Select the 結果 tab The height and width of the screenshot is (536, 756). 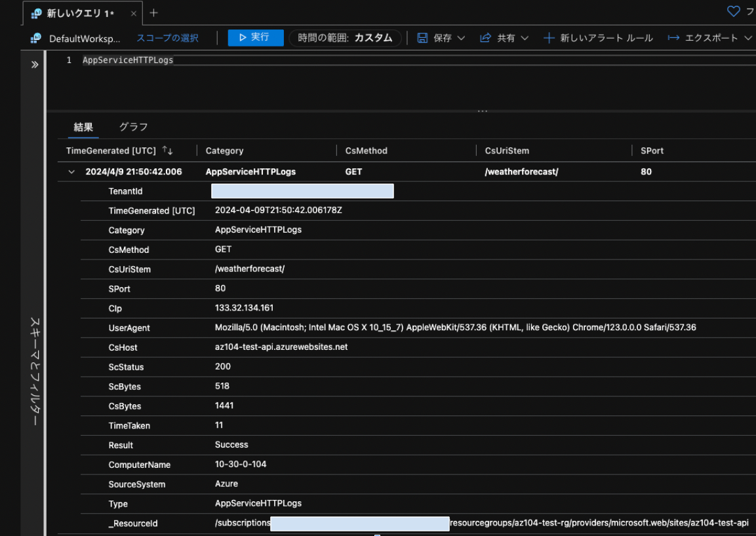(x=83, y=127)
